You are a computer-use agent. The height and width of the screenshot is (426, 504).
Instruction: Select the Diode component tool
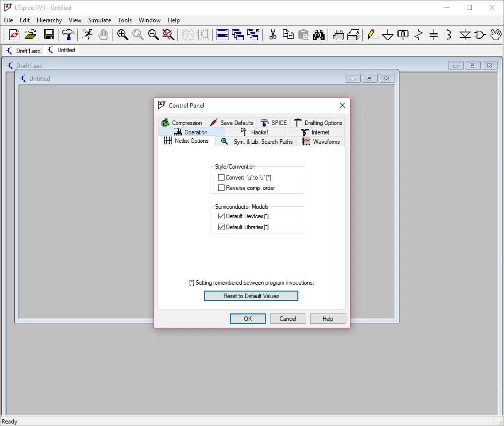[x=464, y=35]
